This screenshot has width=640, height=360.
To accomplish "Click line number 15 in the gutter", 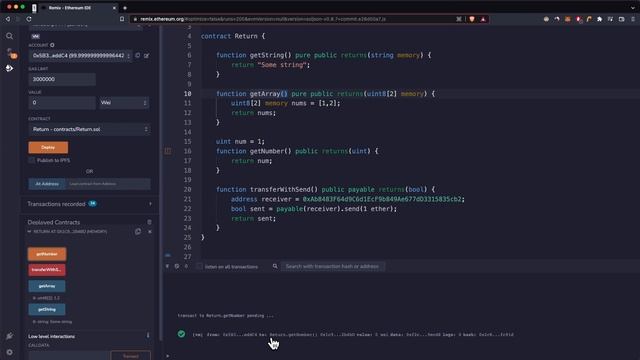I will [187, 142].
